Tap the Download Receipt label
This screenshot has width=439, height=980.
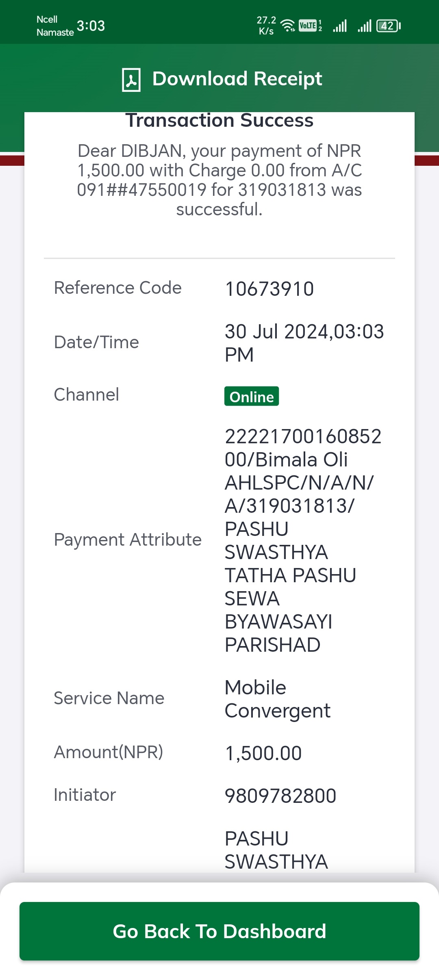[237, 79]
